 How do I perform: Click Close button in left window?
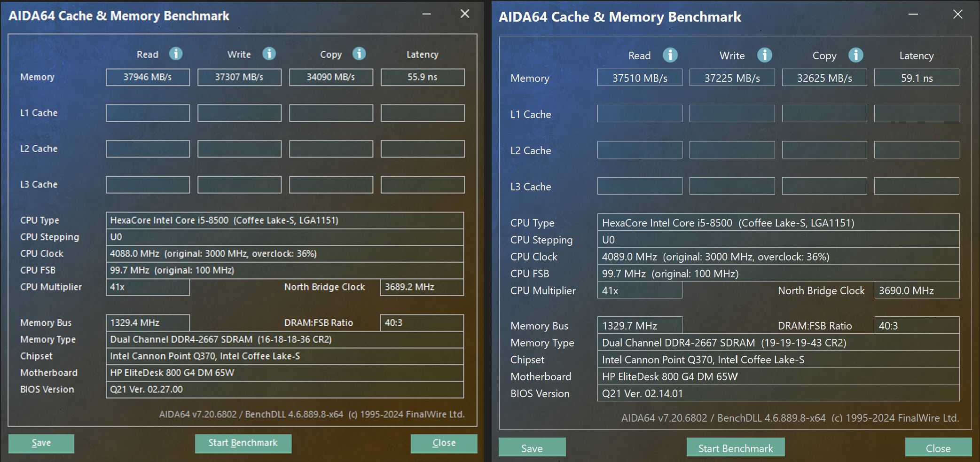click(444, 443)
